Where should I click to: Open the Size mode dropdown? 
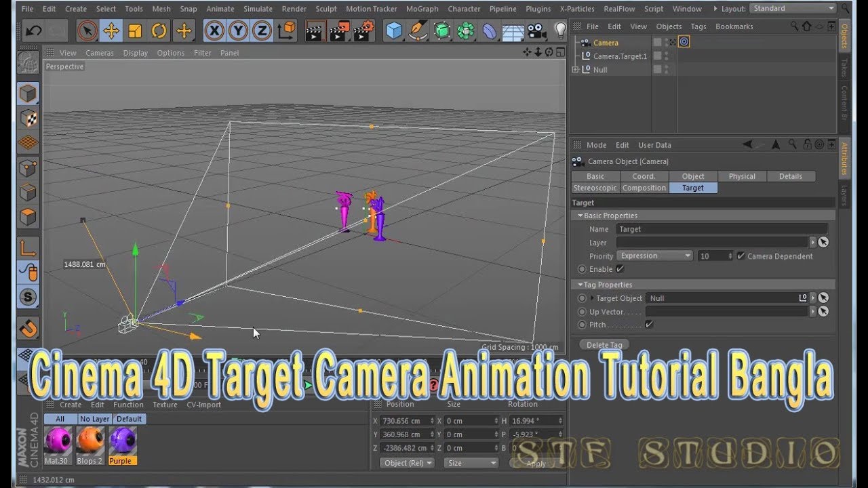(x=471, y=463)
